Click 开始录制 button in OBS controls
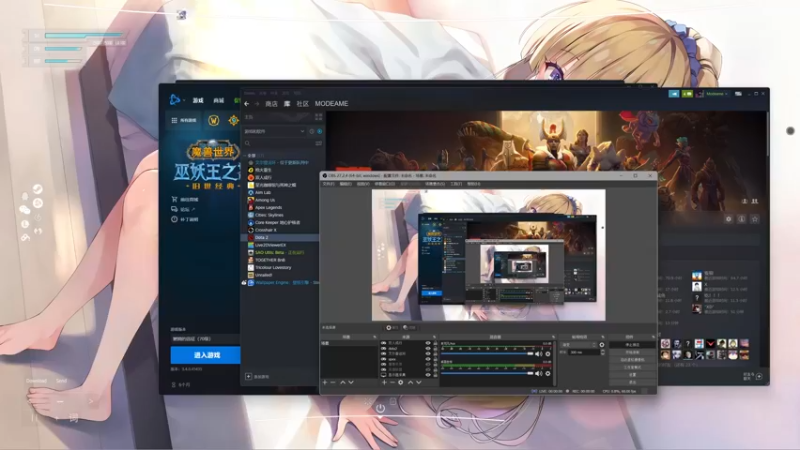This screenshot has width=800, height=450. tap(632, 353)
